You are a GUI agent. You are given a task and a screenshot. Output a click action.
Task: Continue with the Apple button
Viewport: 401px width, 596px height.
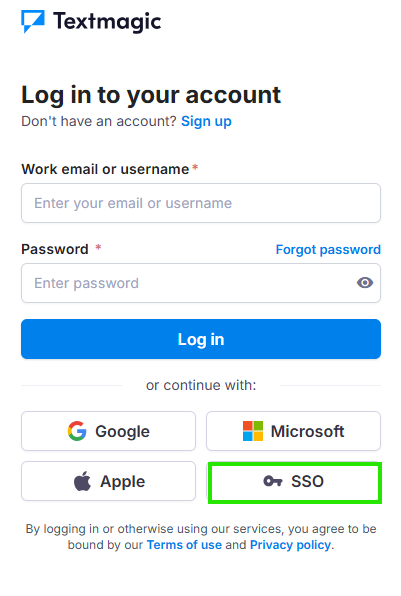[108, 481]
